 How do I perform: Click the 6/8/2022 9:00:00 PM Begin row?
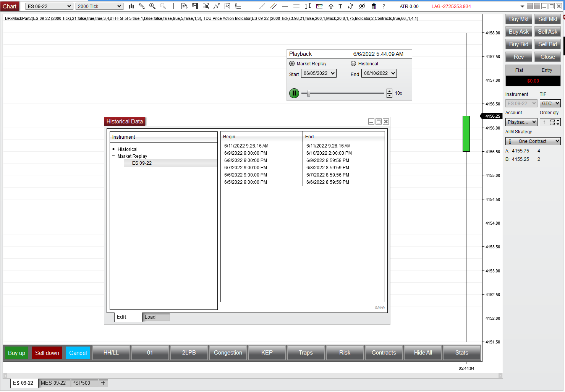[262, 160]
